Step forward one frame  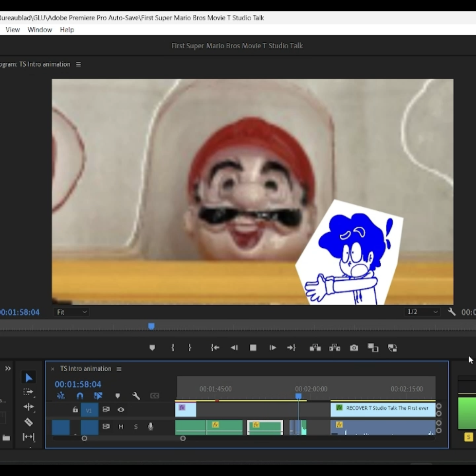pyautogui.click(x=272, y=347)
